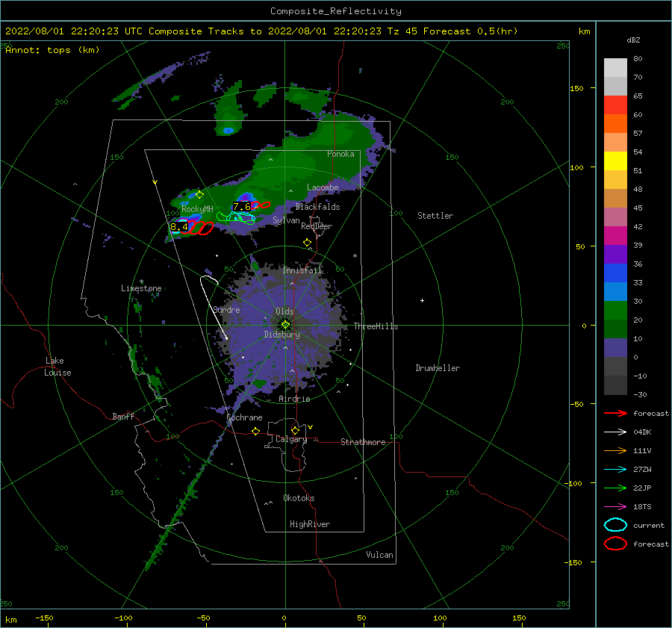This screenshot has height=628, width=672.
Task: Select the 0 dBZ slate purple color swatch
Action: coord(615,348)
